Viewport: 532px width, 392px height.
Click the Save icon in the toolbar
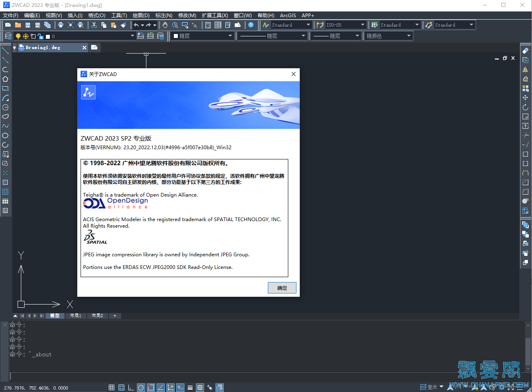click(28, 25)
